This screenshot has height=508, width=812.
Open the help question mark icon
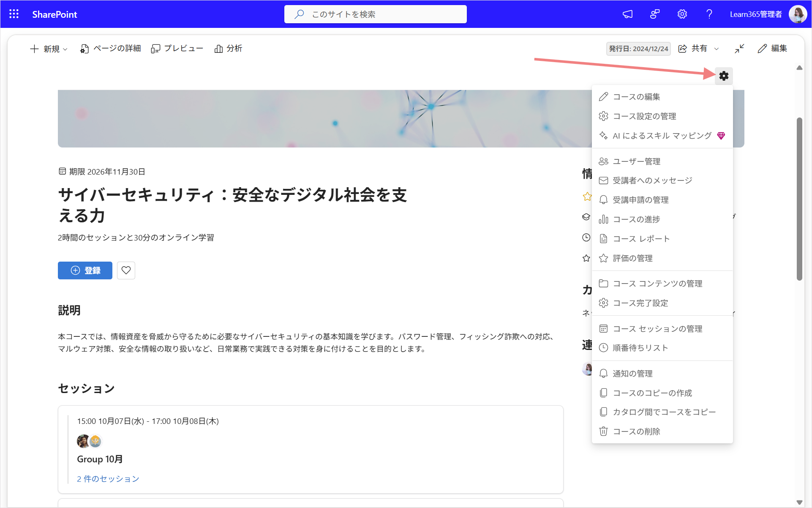tap(709, 14)
